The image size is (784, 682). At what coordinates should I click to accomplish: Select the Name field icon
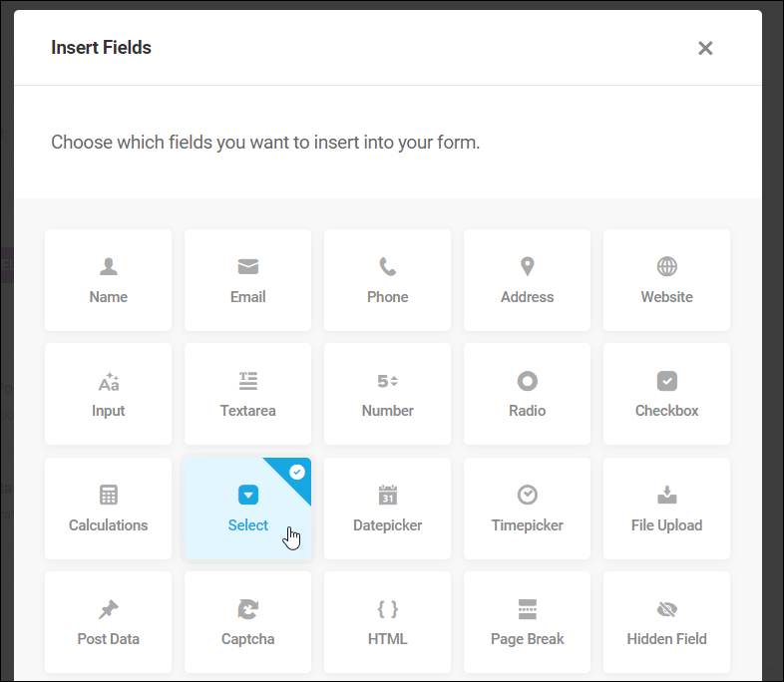click(x=108, y=267)
